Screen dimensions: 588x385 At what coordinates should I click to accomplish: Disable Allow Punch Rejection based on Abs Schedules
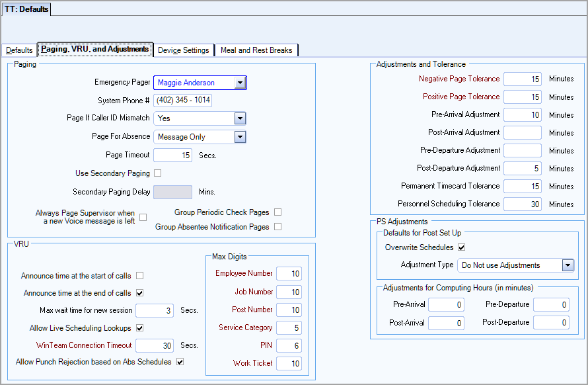pyautogui.click(x=180, y=363)
